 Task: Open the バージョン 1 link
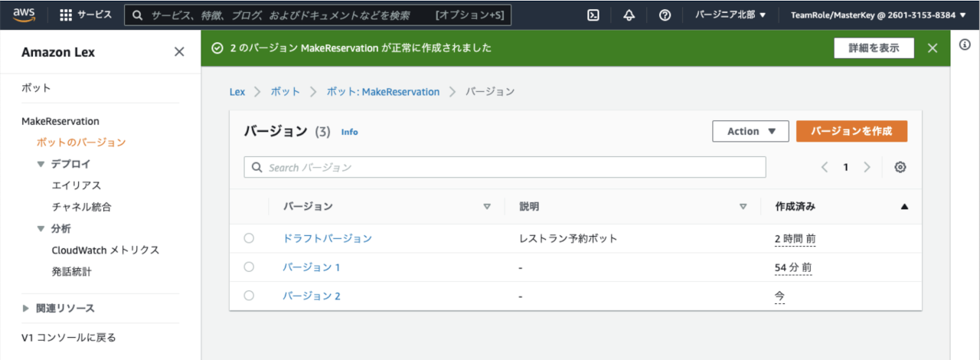311,267
